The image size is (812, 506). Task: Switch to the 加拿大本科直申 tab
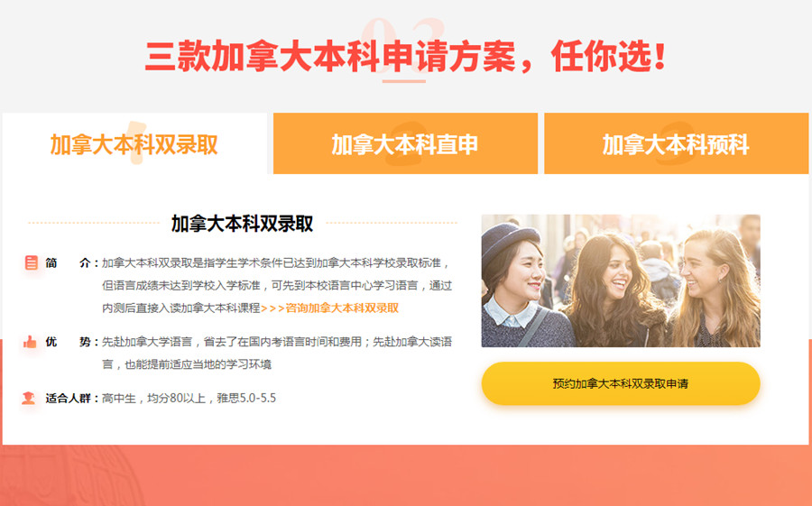[x=405, y=143]
